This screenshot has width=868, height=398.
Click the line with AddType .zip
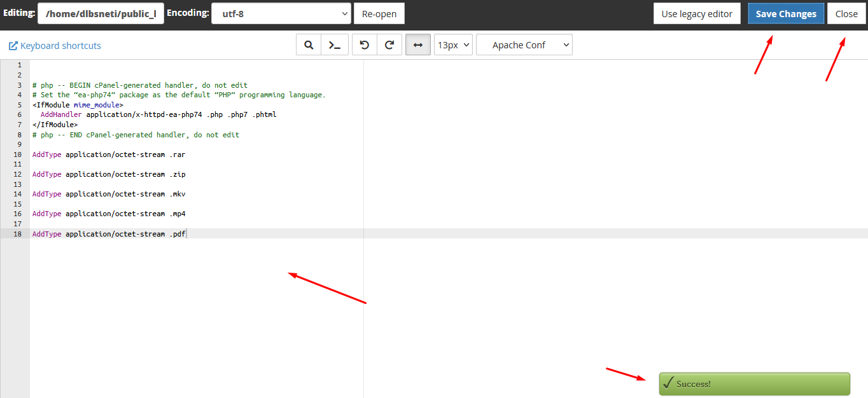[x=109, y=174]
